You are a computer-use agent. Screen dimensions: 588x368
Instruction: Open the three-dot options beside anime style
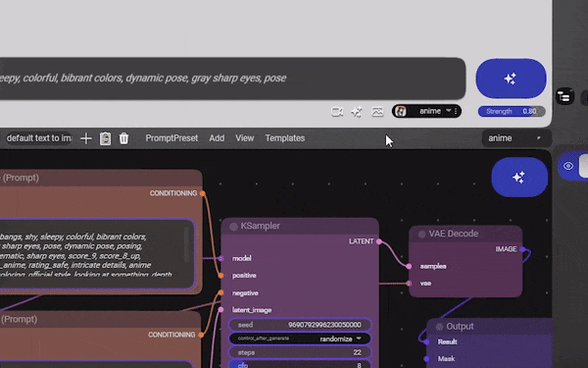(456, 111)
